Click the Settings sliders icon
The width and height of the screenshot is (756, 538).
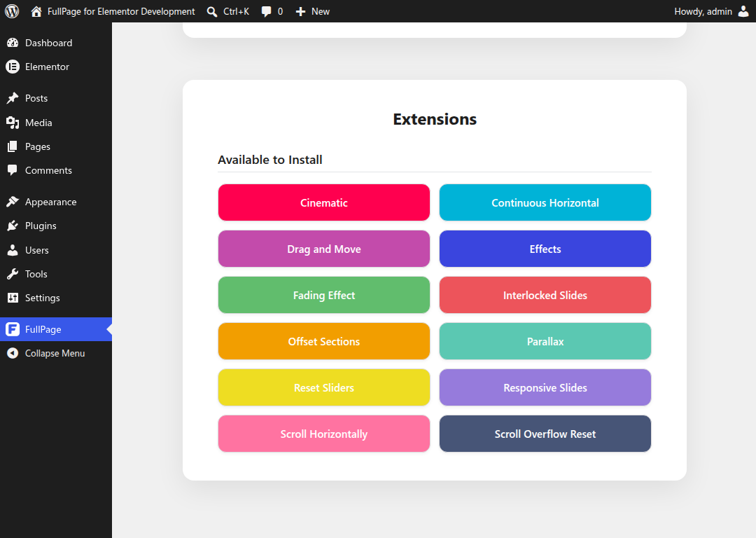click(x=13, y=298)
